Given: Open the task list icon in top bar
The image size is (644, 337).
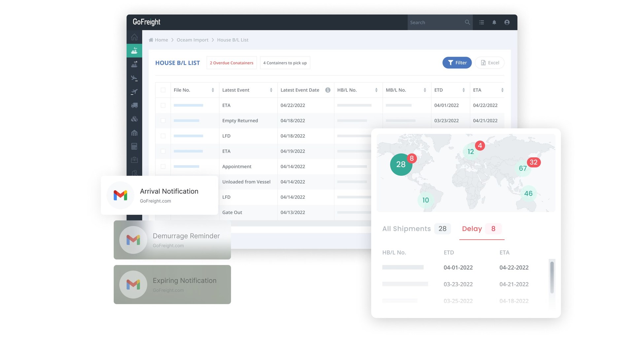Looking at the screenshot, I should [481, 22].
